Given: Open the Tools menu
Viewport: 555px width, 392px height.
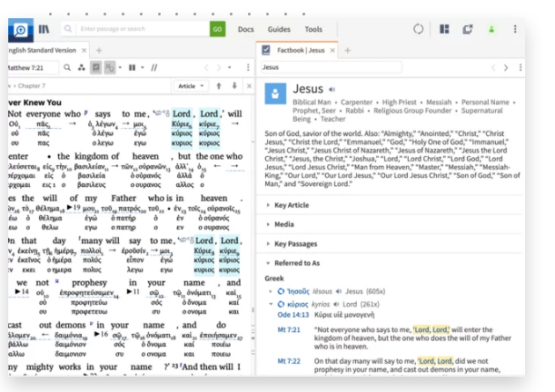Looking at the screenshot, I should click(x=313, y=29).
